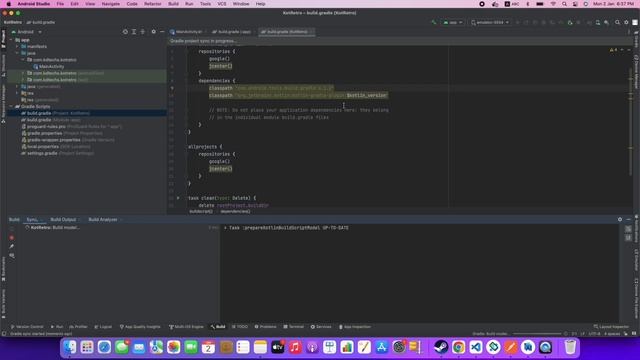
Task: Select gradle.properties file
Action: pos(62,133)
